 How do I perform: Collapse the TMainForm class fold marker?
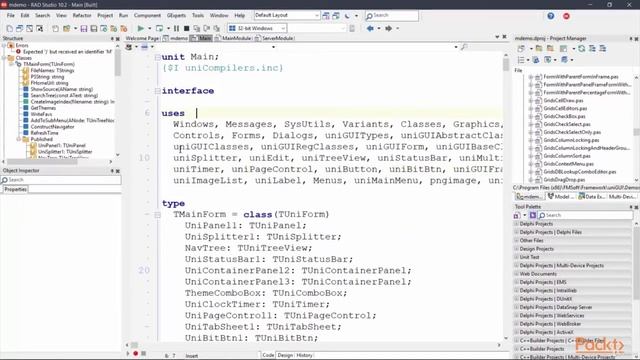[158, 215]
